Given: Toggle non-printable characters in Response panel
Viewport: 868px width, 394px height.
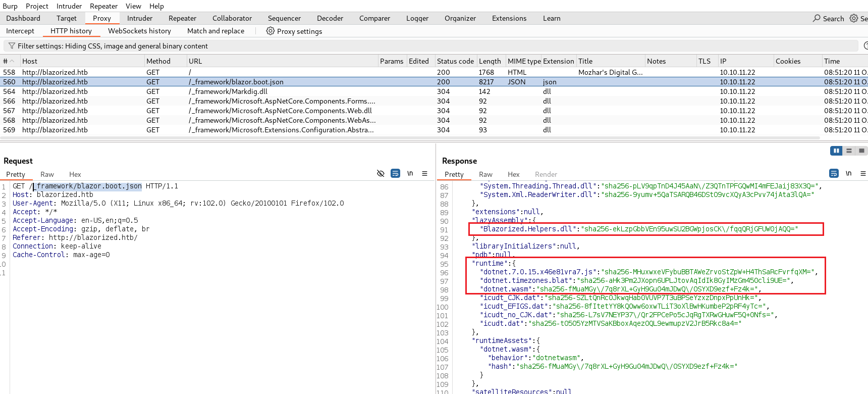Looking at the screenshot, I should [x=848, y=173].
